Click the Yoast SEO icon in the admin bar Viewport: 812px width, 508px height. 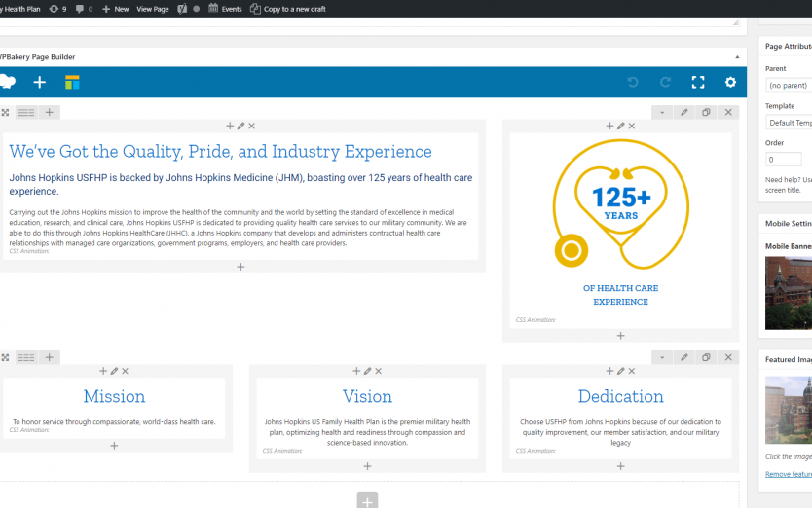click(182, 9)
